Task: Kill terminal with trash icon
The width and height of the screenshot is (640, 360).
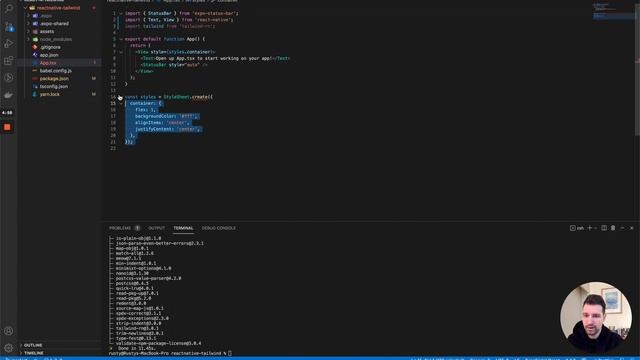Action: click(x=613, y=228)
